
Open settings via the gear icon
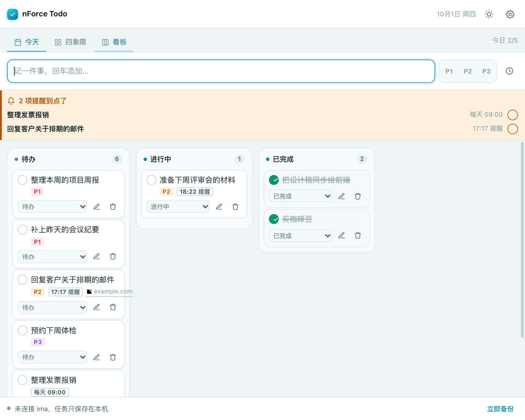[x=510, y=14]
